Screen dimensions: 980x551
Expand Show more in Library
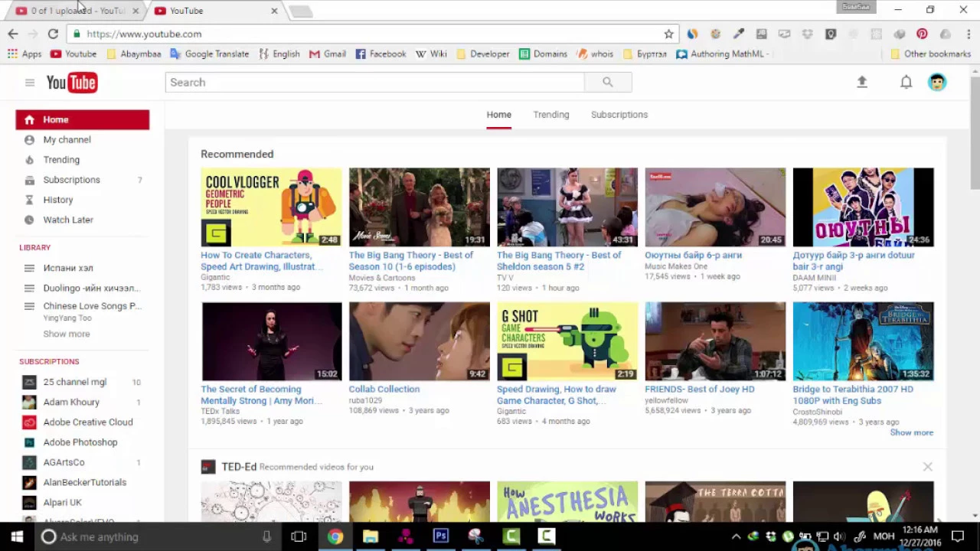tap(67, 334)
